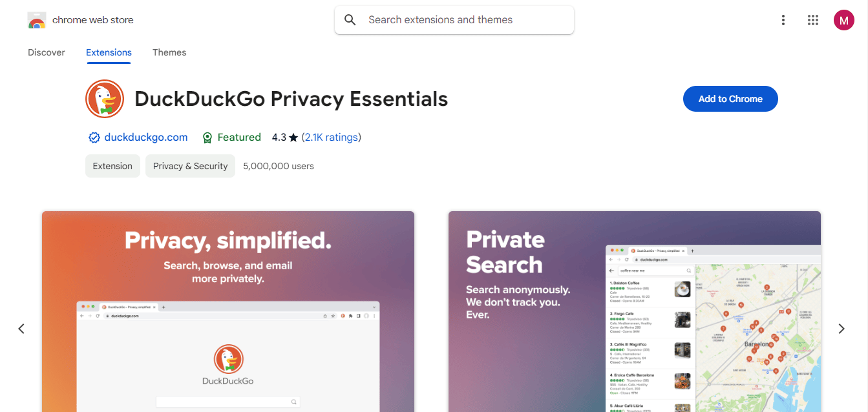Click the M profile avatar
This screenshot has height=412, width=868.
coord(843,20)
